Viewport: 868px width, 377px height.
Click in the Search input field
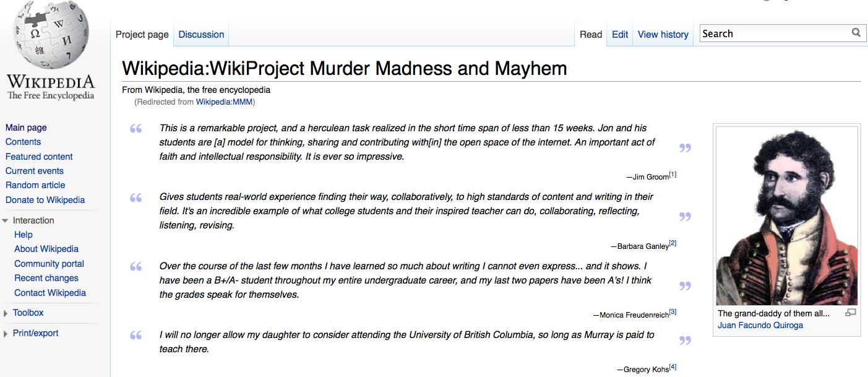(773, 33)
